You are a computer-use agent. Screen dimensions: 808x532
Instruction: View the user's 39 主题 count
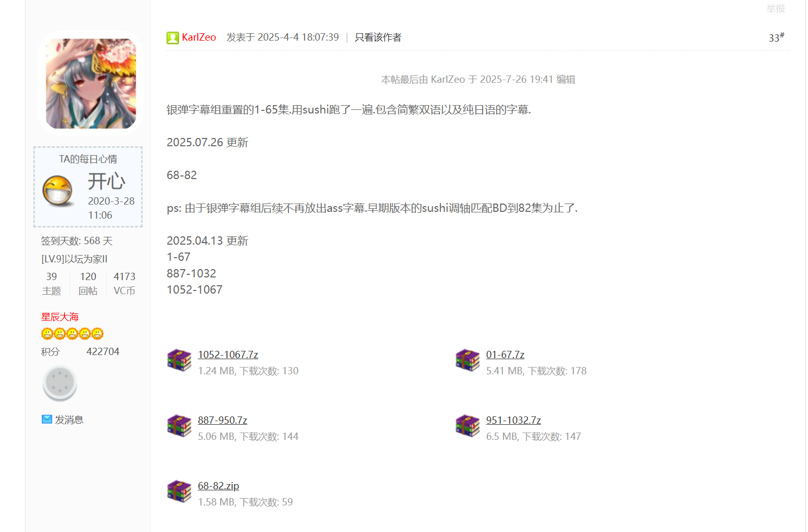pos(52,284)
